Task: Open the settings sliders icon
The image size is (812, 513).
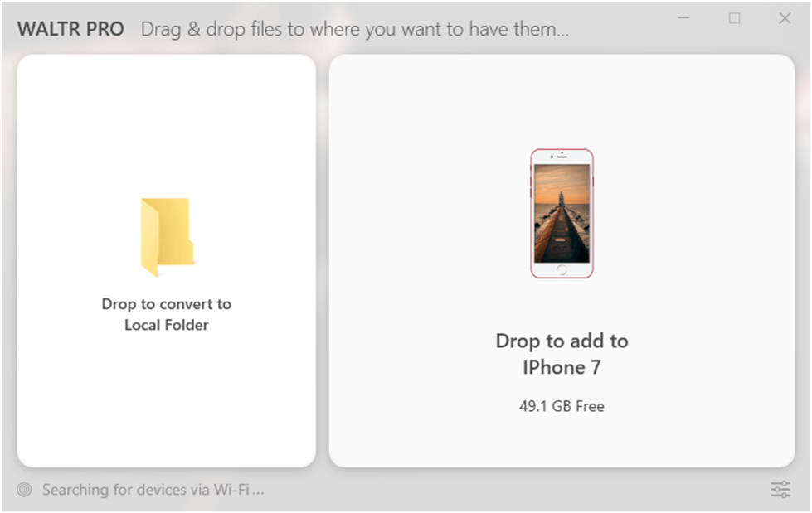Action: pyautogui.click(x=780, y=489)
